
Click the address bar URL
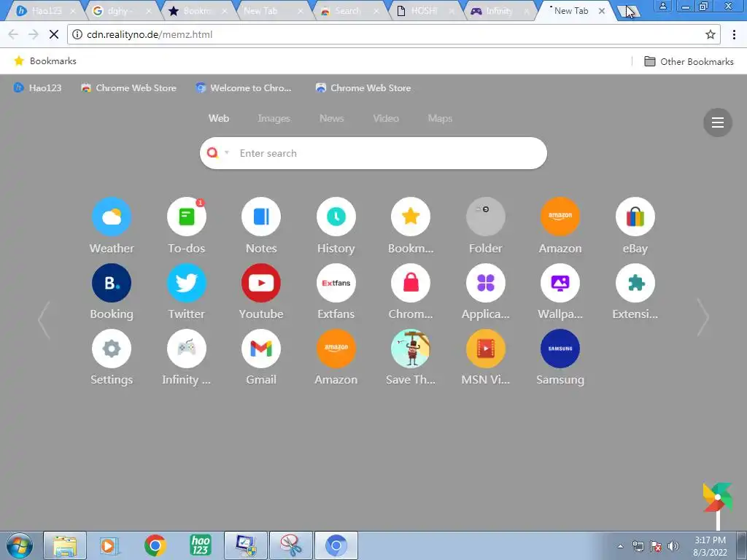tap(150, 34)
